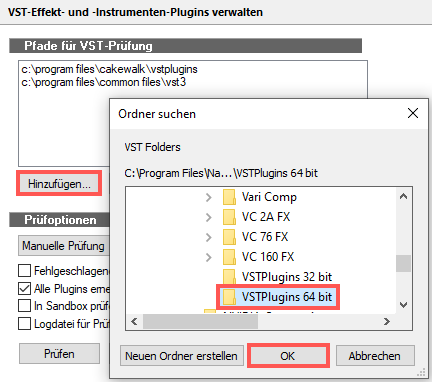This screenshot has width=432, height=382.
Task: Select the c:\program files\common files\vst3 path
Action: [104, 82]
